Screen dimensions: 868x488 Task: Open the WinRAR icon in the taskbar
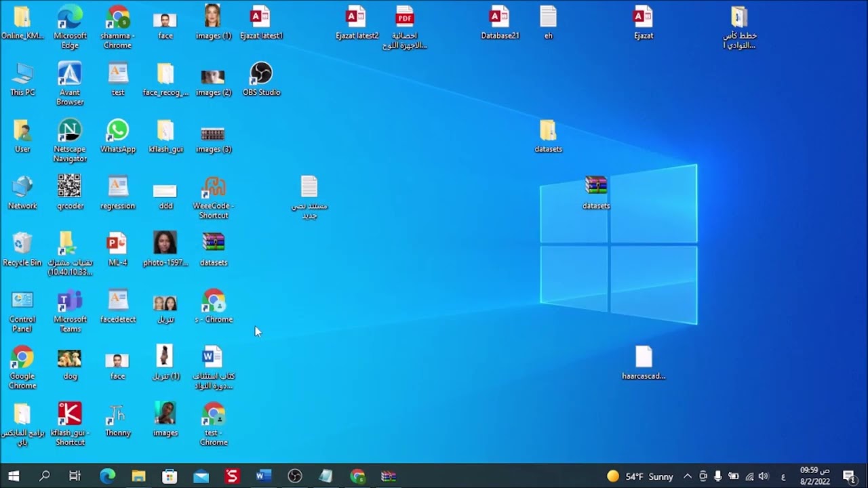click(389, 476)
